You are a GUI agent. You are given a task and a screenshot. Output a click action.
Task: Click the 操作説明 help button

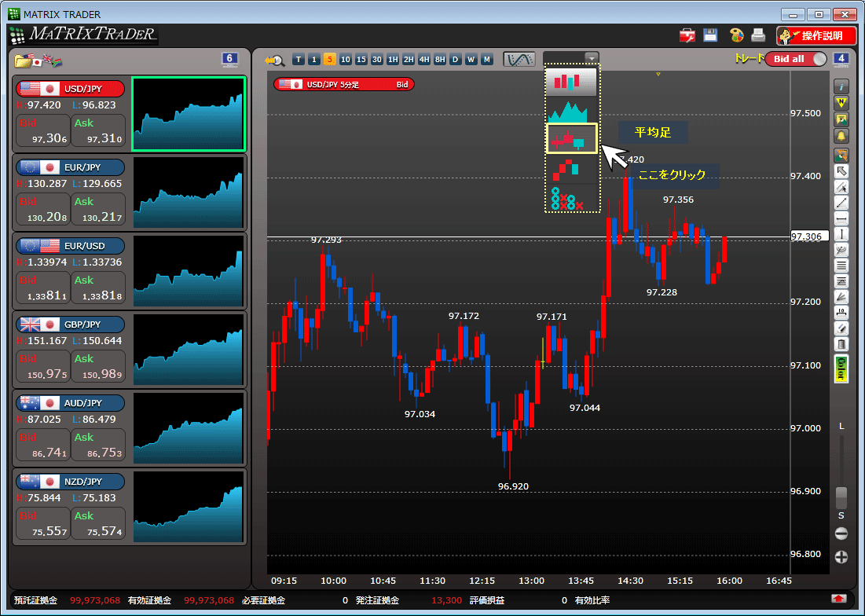point(816,36)
